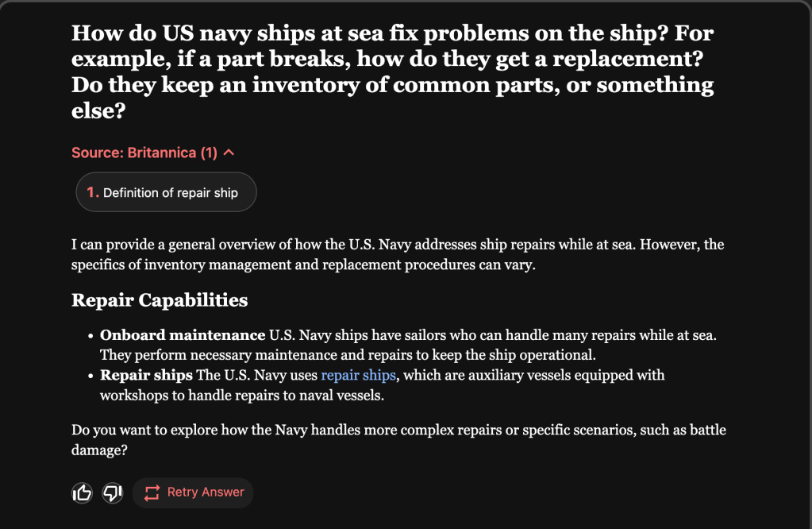Click the source count (1) text
This screenshot has width=812, height=529.
[209, 153]
